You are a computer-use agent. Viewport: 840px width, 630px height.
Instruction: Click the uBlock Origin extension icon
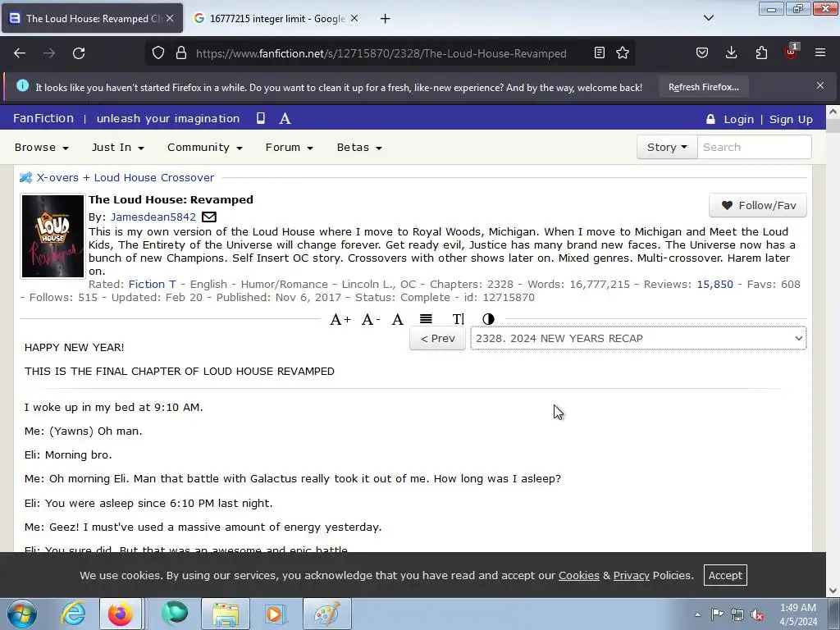tap(791, 52)
